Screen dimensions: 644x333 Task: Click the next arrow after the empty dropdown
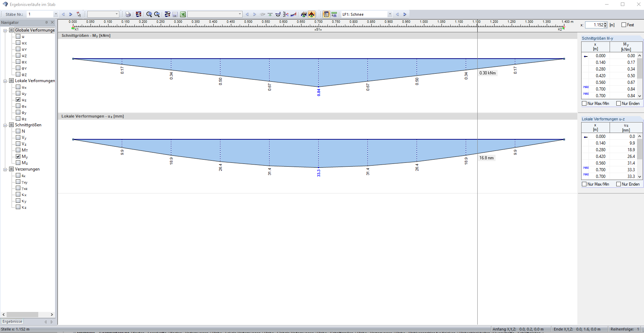pos(254,14)
